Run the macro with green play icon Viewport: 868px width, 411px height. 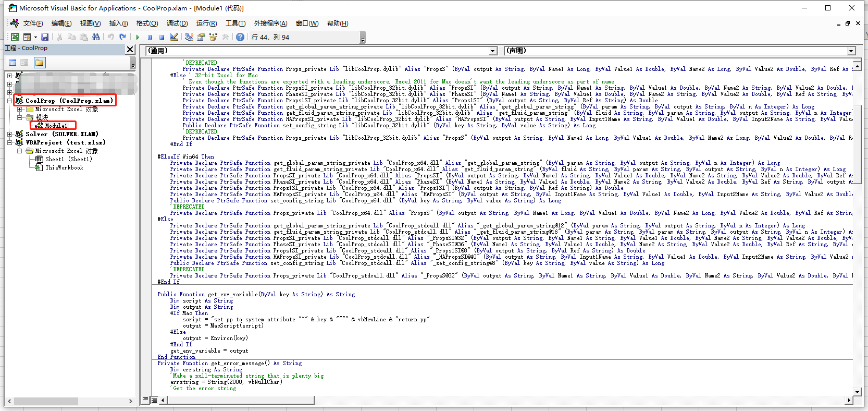pos(138,37)
